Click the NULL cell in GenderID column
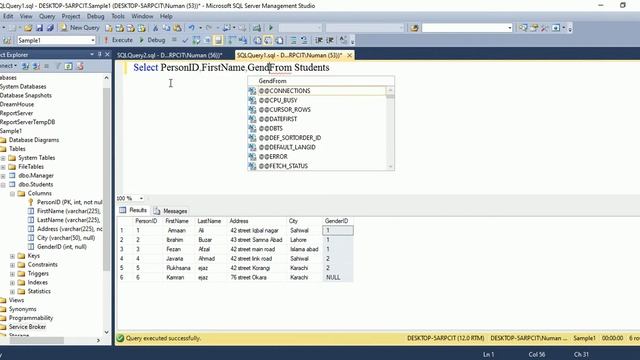640x360 pixels. click(338, 277)
